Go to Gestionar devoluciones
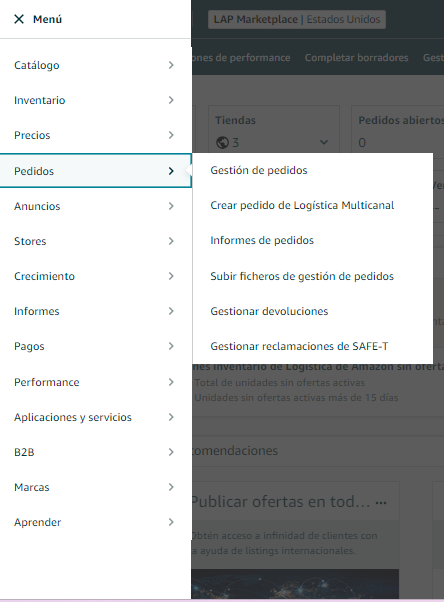Screen dimensions: 444x602 [x=269, y=311]
